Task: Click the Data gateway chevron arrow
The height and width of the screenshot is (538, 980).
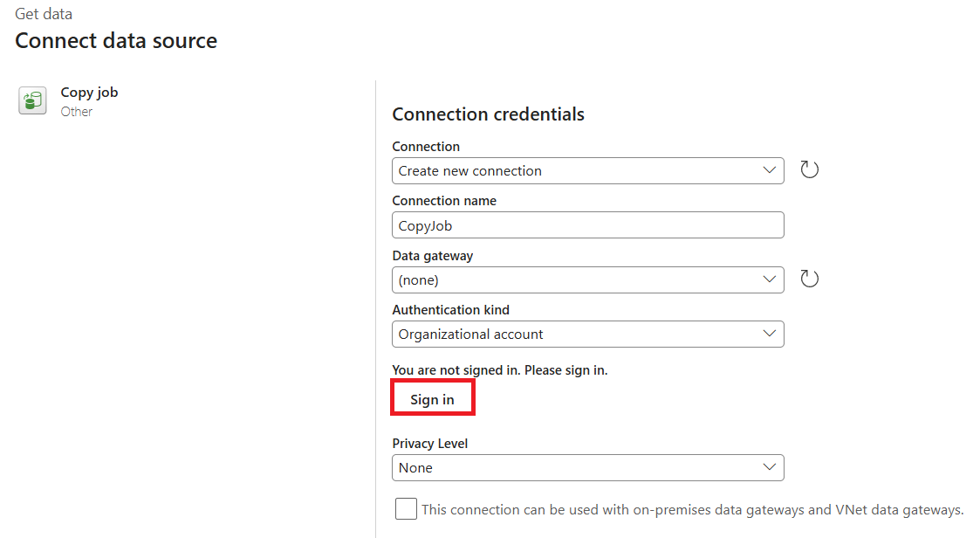Action: click(769, 279)
